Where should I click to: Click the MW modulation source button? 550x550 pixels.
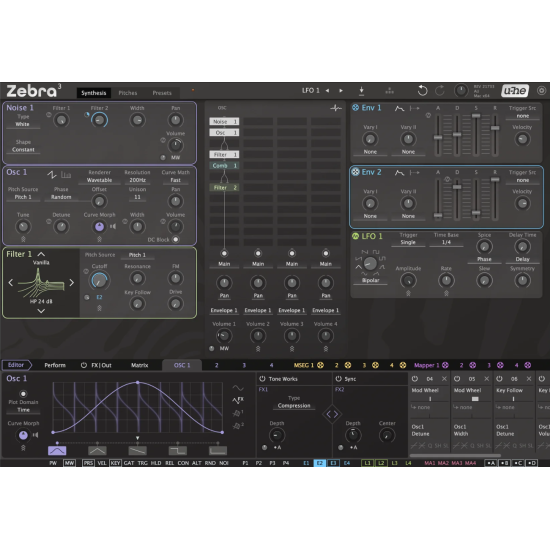tap(69, 463)
